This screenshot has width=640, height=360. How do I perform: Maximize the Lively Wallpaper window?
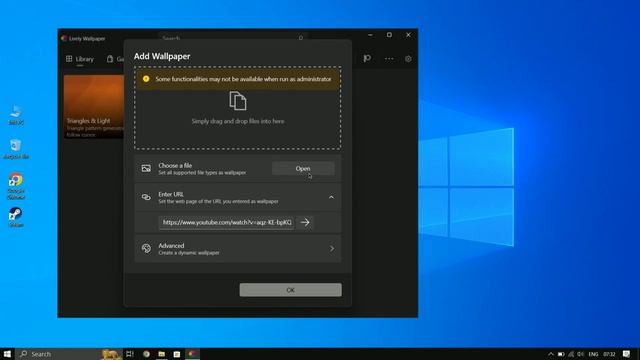point(389,35)
